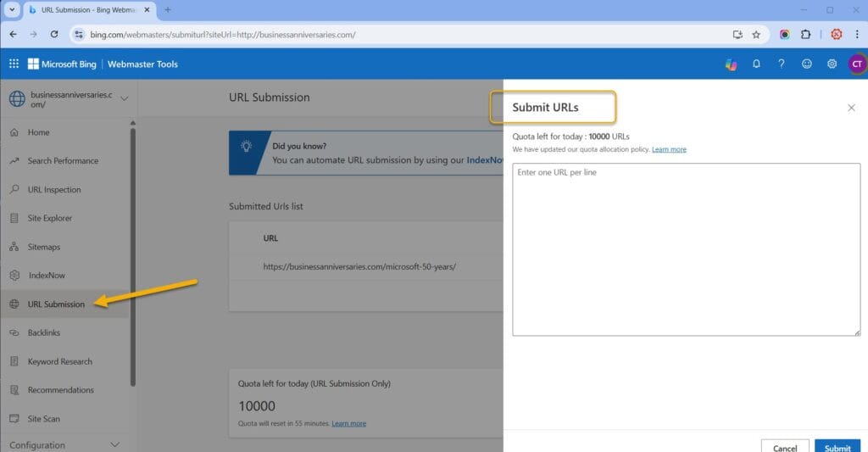Open the feedback smiley icon
868x452 pixels.
pyautogui.click(x=807, y=64)
